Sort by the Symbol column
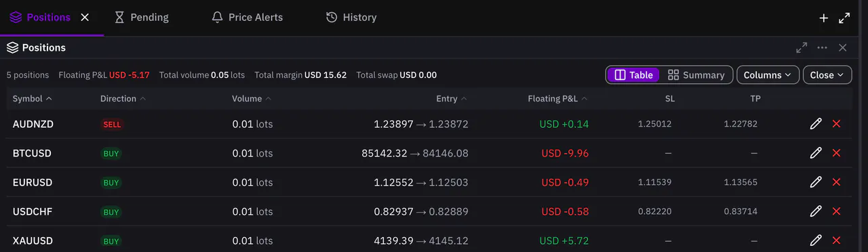Image resolution: width=868 pixels, height=252 pixels. coord(32,98)
